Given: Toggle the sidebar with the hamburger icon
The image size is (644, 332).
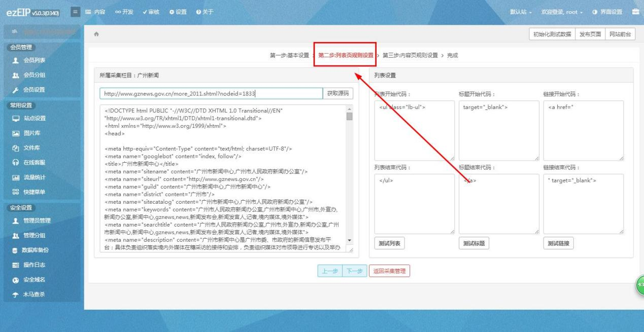Looking at the screenshot, I should pos(75,12).
